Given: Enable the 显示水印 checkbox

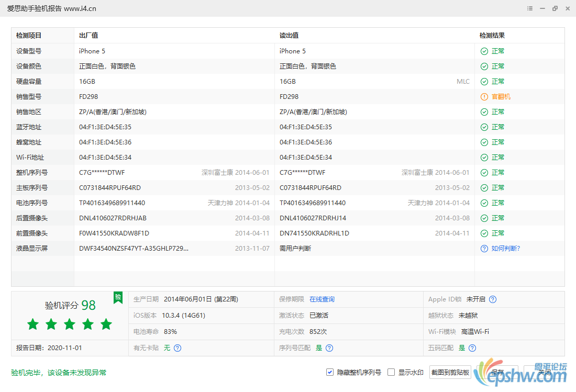Looking at the screenshot, I should 391,372.
